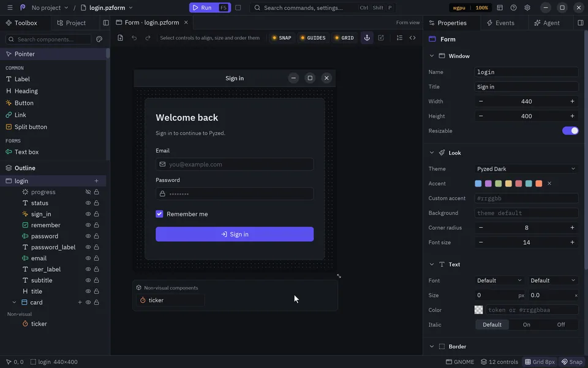This screenshot has width=588, height=368.
Task: Lock the sign_in control in outline
Action: click(x=96, y=214)
